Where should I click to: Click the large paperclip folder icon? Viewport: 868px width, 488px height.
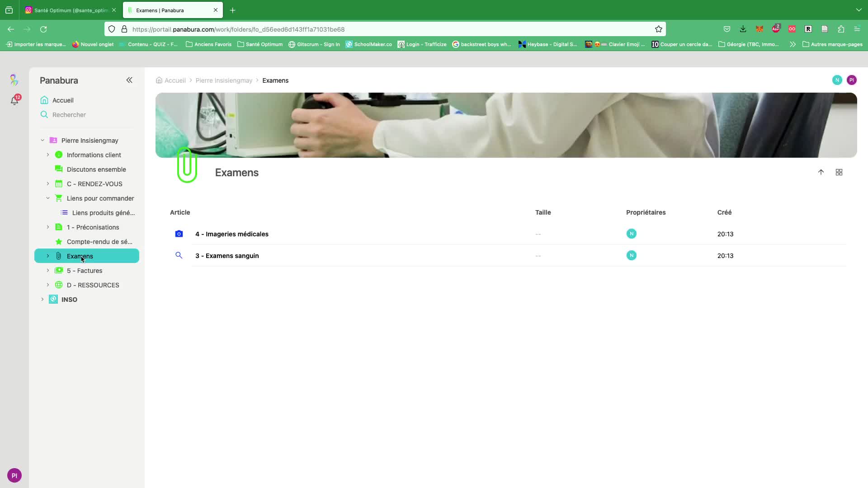pyautogui.click(x=187, y=165)
